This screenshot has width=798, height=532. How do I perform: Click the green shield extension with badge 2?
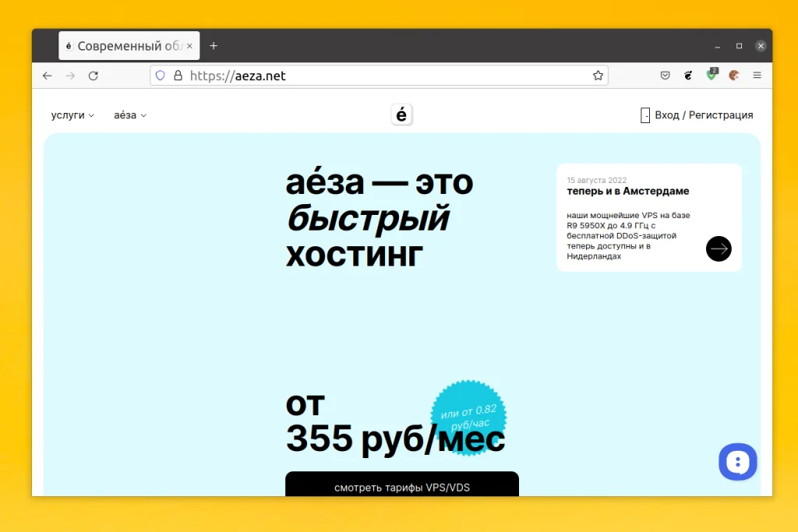tap(711, 76)
